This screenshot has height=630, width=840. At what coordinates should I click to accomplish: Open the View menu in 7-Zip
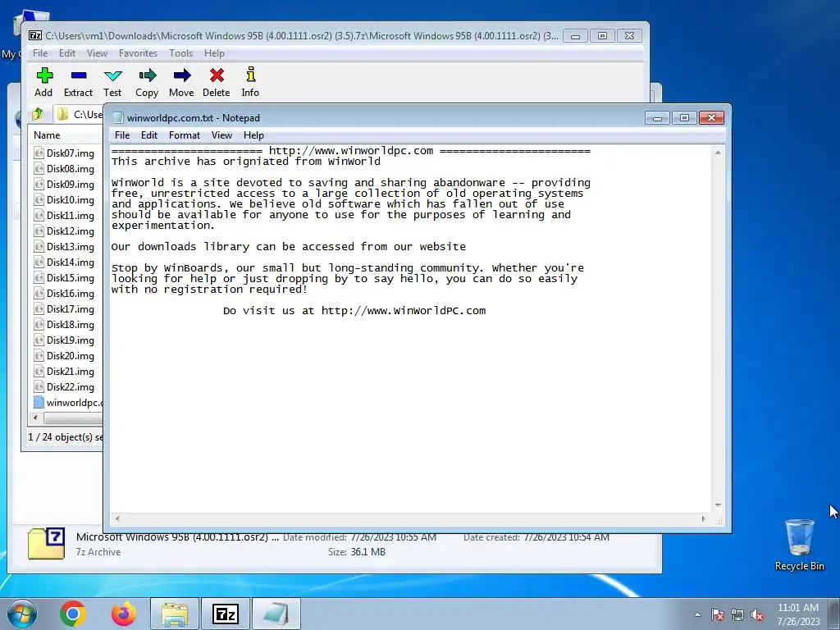coord(97,53)
